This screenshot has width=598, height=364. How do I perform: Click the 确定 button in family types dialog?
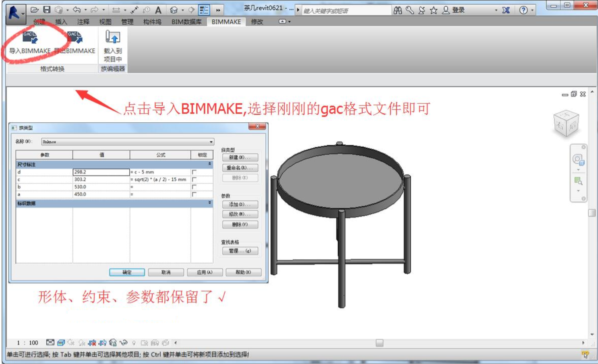[127, 272]
